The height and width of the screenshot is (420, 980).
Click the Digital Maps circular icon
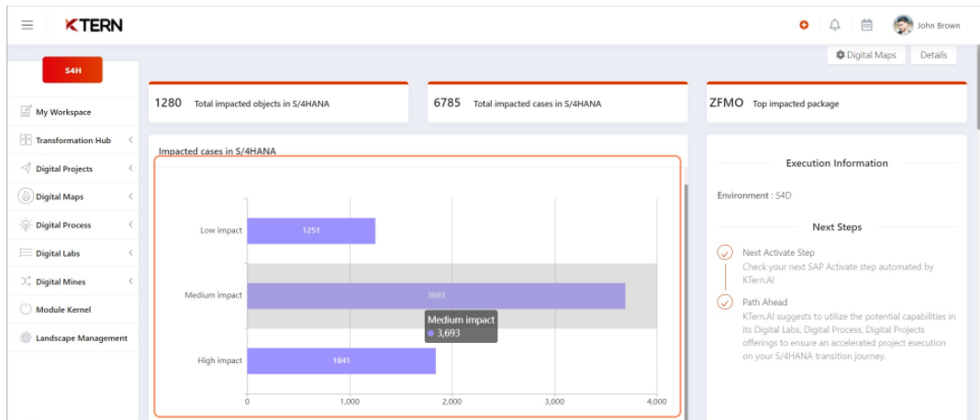(26, 196)
